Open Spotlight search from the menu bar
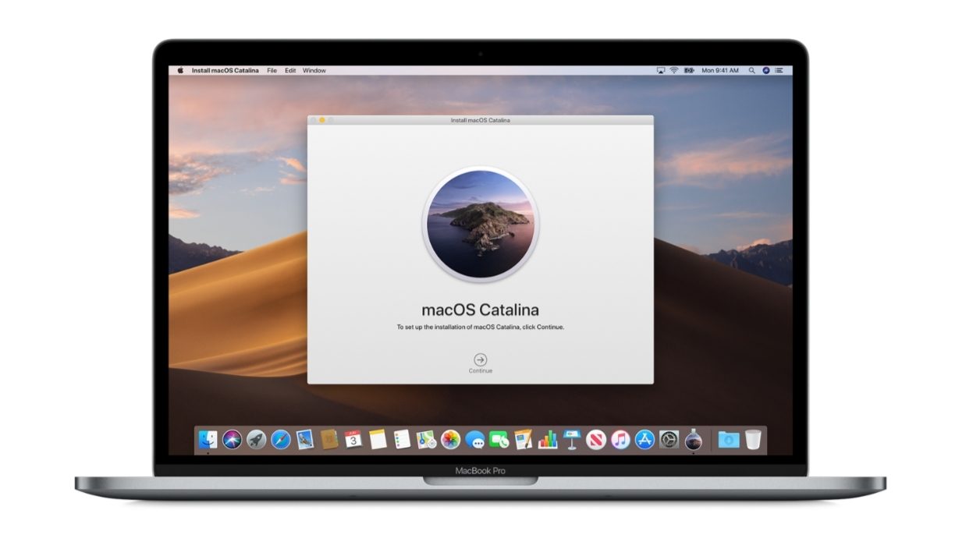 (752, 70)
